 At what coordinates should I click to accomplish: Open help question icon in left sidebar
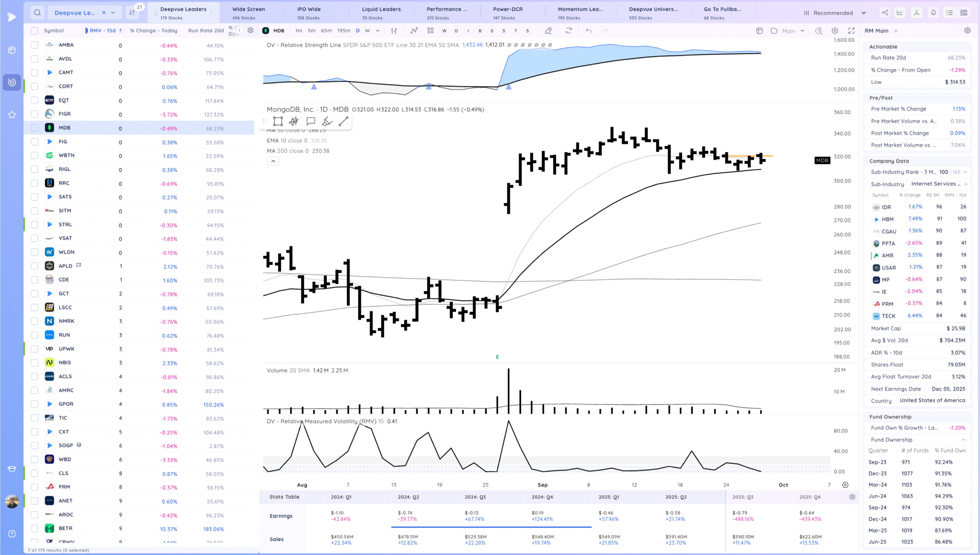[x=12, y=534]
